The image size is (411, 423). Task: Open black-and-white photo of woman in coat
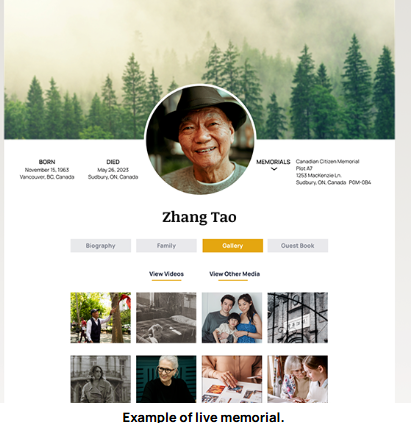100,379
